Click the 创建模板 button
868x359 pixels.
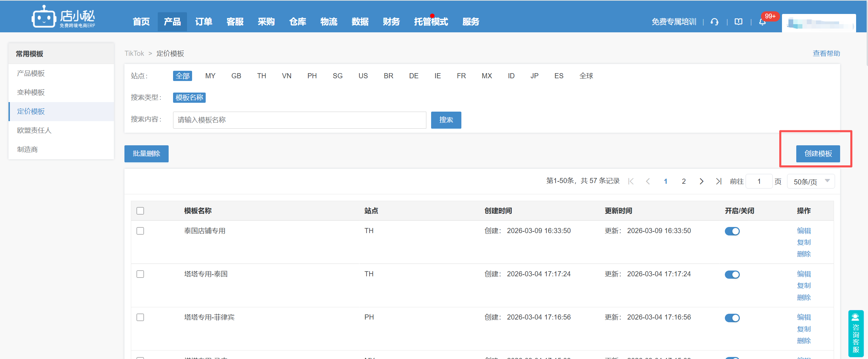(x=818, y=154)
